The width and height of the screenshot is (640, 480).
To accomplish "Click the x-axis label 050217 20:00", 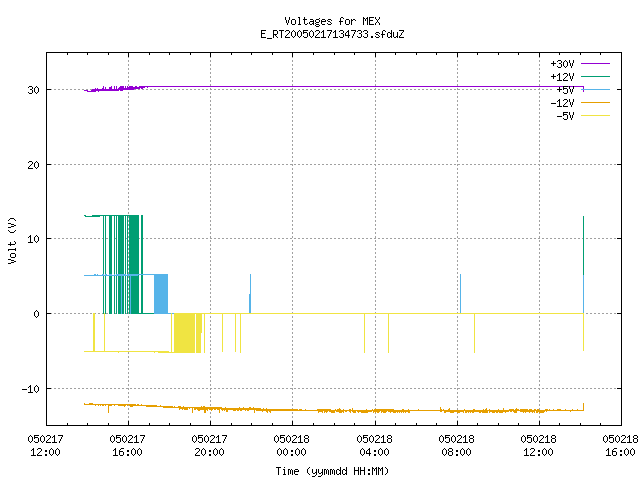I will [x=209, y=445].
